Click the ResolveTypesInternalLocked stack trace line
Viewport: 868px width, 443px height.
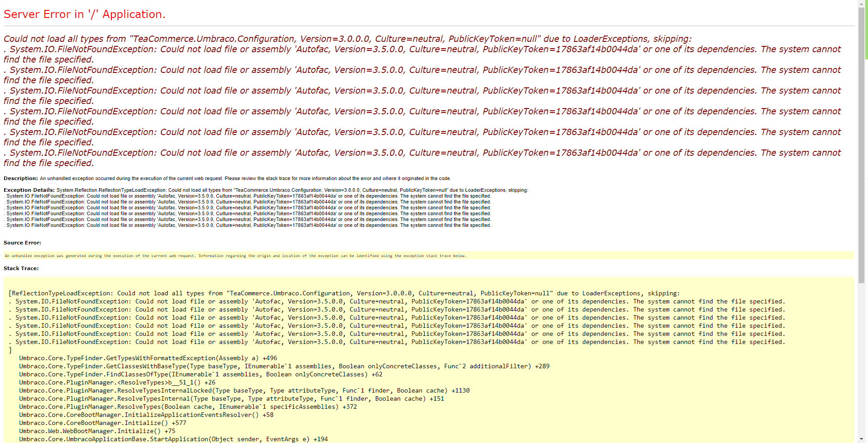click(244, 390)
